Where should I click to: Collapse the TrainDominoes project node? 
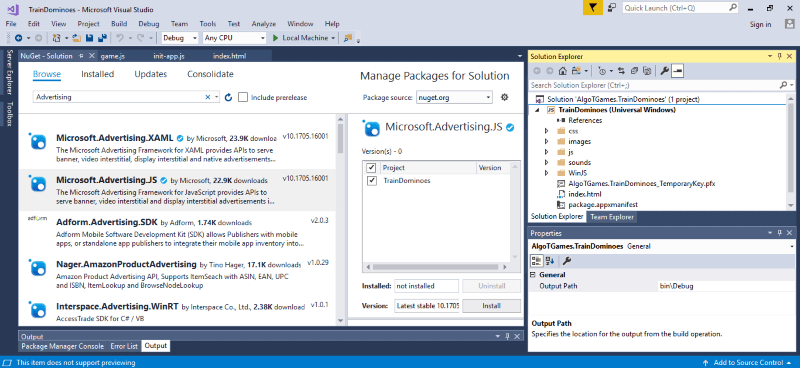(x=537, y=110)
